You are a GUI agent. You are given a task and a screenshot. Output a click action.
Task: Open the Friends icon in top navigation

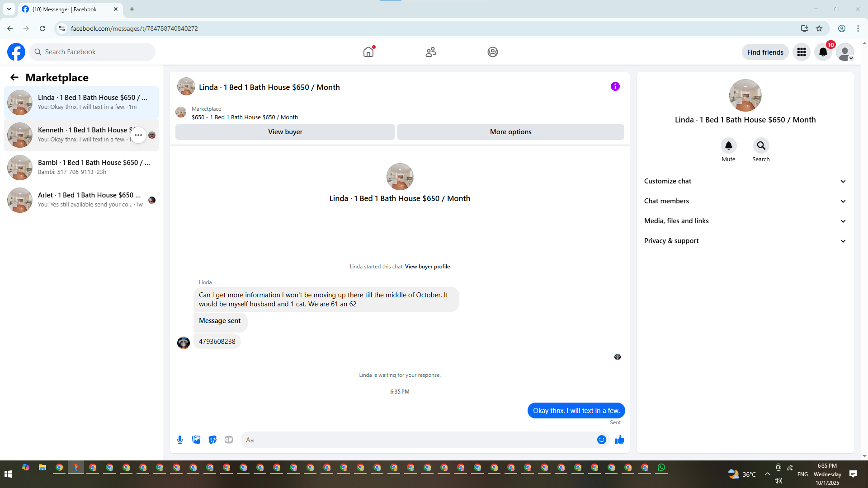point(431,52)
